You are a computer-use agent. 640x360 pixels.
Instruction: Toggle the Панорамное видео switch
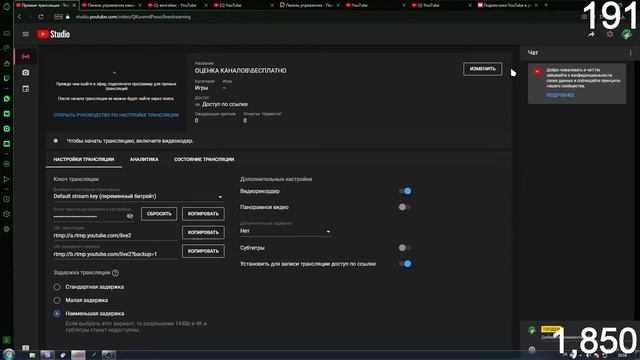click(x=405, y=207)
